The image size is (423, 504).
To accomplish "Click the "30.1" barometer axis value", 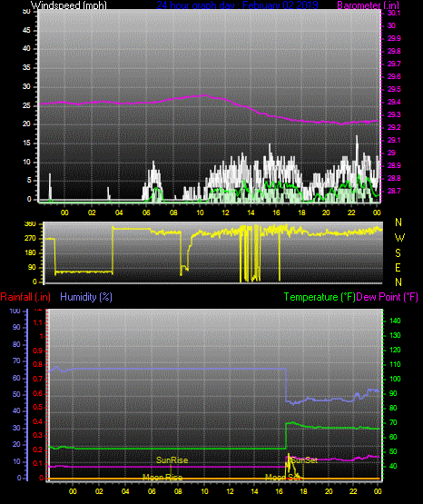I will tap(394, 13).
